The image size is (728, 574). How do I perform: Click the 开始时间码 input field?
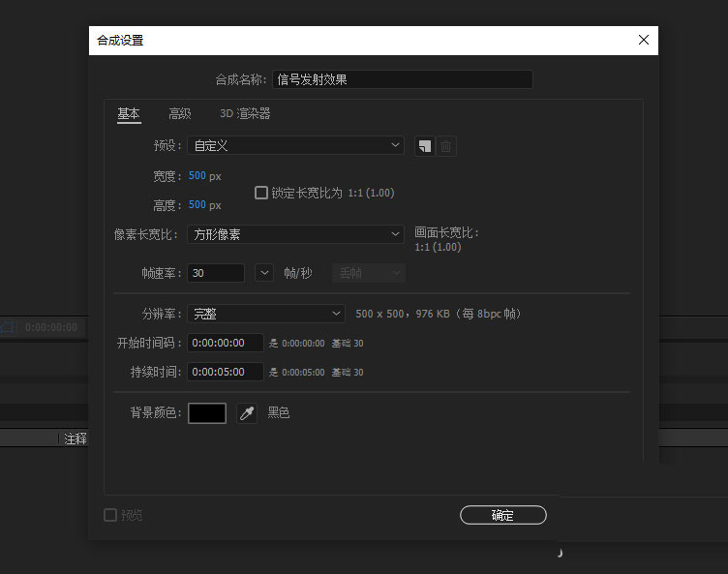[226, 343]
